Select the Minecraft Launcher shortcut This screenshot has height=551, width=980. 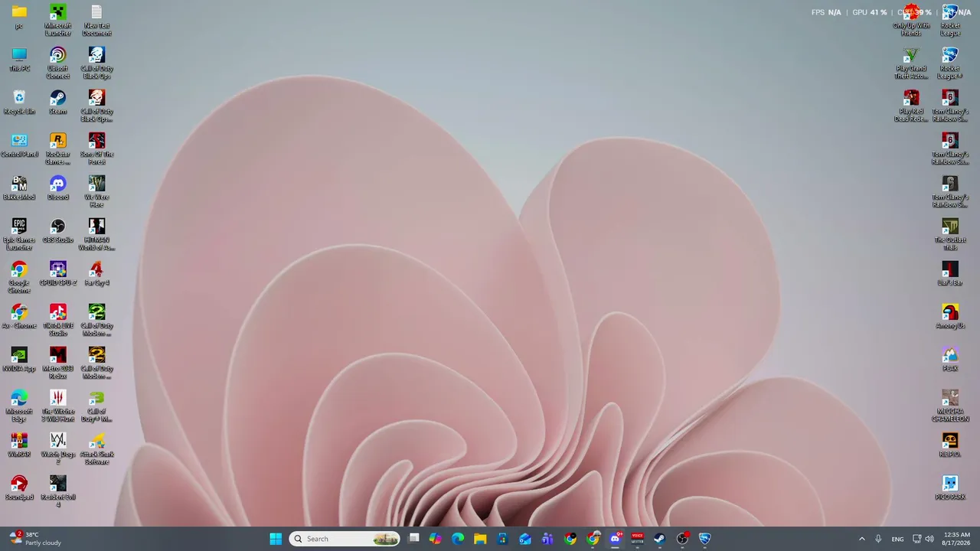(58, 20)
